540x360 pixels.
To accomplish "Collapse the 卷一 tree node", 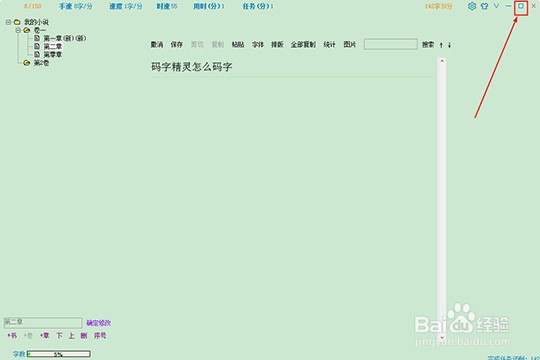I will [x=18, y=30].
